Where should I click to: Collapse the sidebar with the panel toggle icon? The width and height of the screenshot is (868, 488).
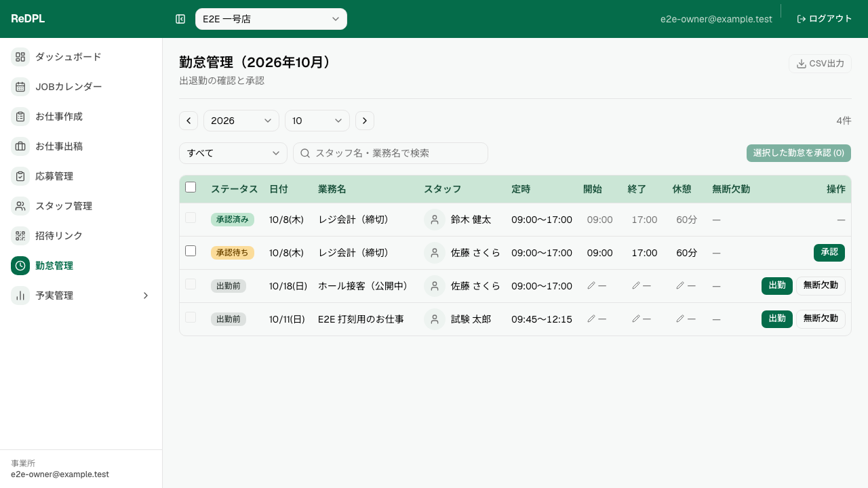pyautogui.click(x=180, y=19)
